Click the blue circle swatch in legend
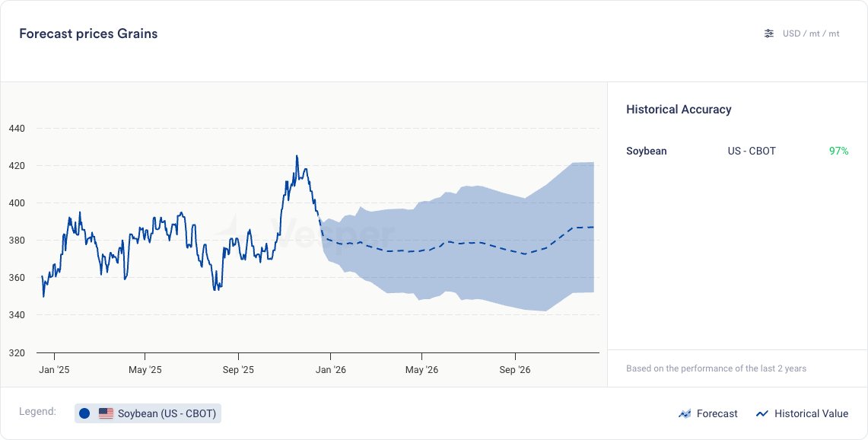868x440 pixels. pyautogui.click(x=84, y=413)
